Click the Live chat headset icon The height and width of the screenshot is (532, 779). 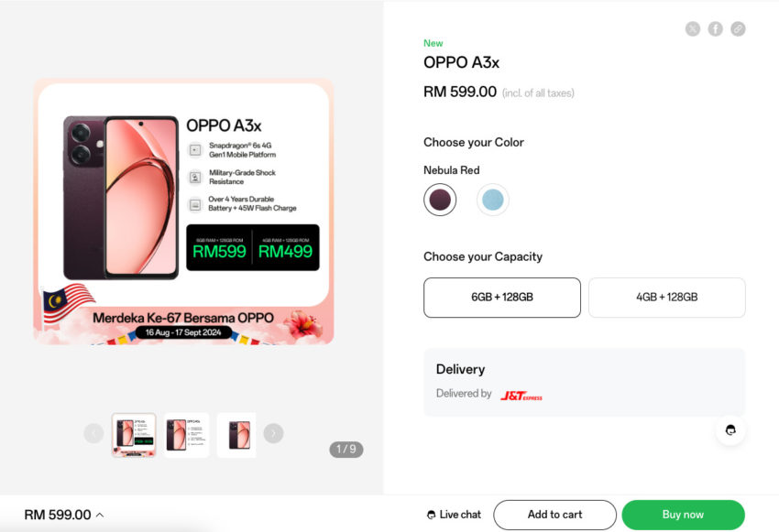[432, 515]
